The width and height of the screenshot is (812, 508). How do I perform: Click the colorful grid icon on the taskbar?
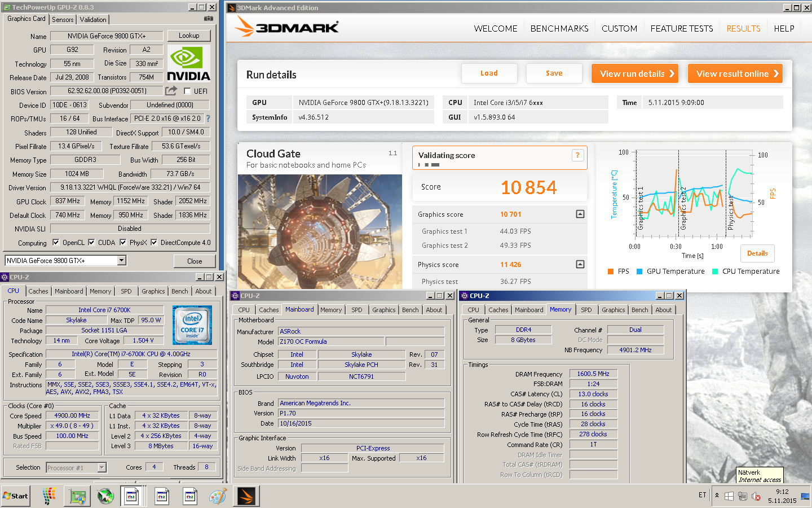[49, 496]
